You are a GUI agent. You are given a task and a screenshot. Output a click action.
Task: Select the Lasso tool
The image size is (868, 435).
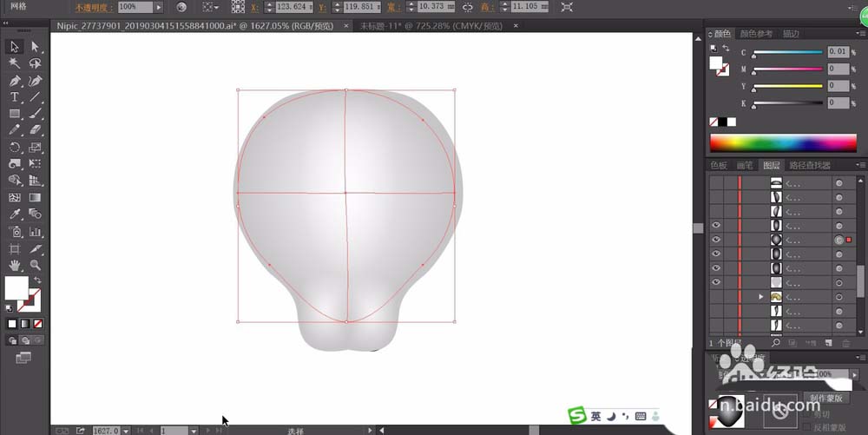(35, 63)
